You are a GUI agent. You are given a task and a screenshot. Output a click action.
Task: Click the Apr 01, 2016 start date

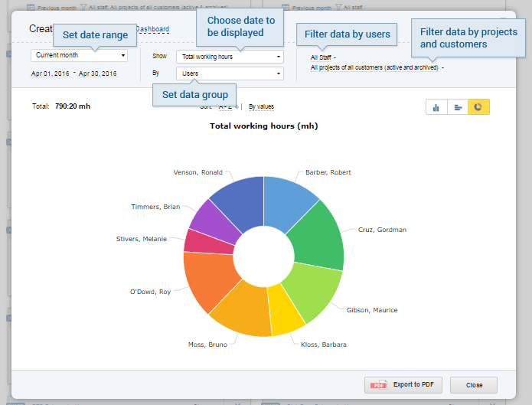pos(50,74)
